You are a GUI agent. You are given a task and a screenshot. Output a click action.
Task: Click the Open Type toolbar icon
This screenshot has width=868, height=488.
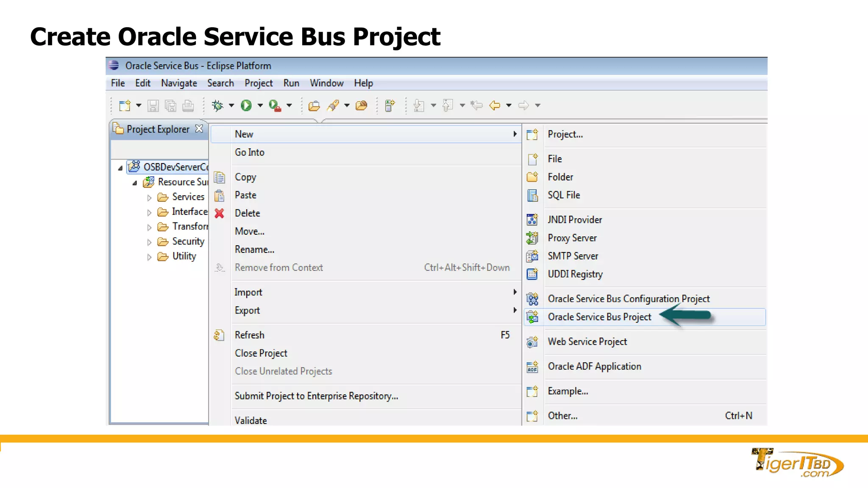314,105
